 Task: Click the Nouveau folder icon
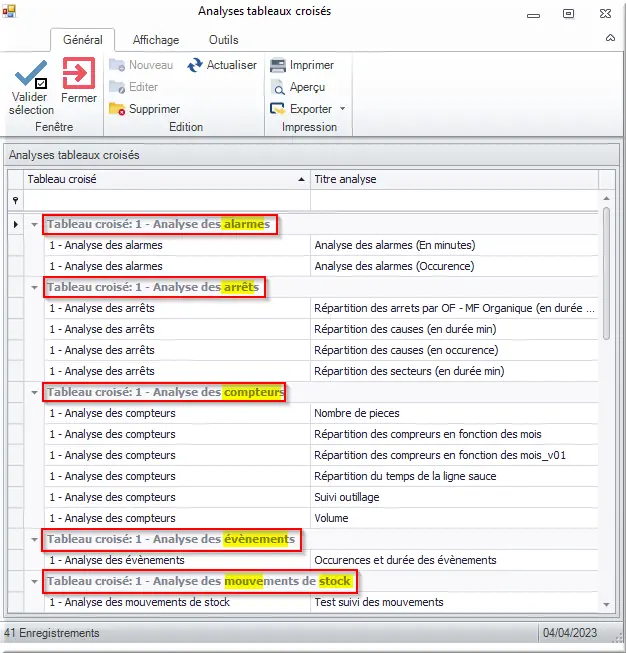tap(117, 65)
